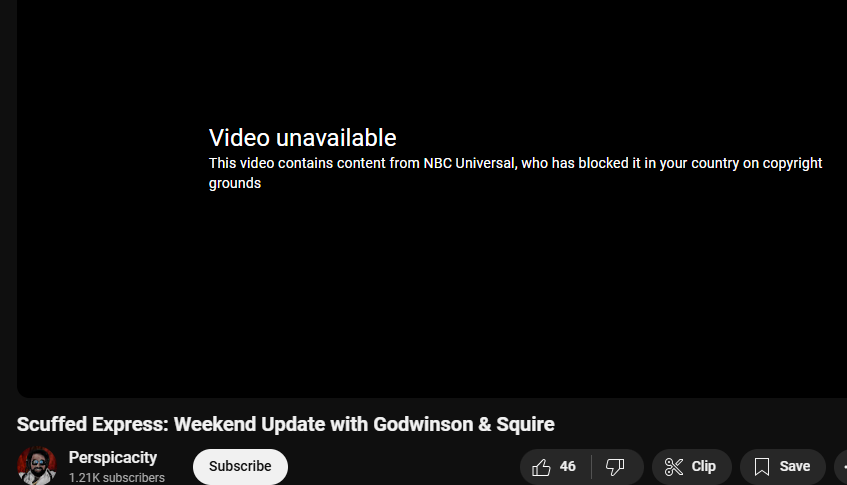Click the Clip text label

(703, 467)
